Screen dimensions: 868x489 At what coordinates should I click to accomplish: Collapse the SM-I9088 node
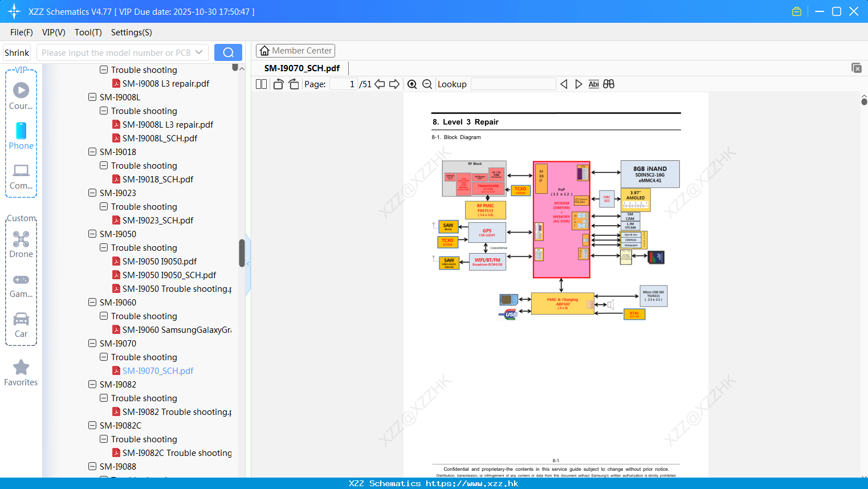92,466
